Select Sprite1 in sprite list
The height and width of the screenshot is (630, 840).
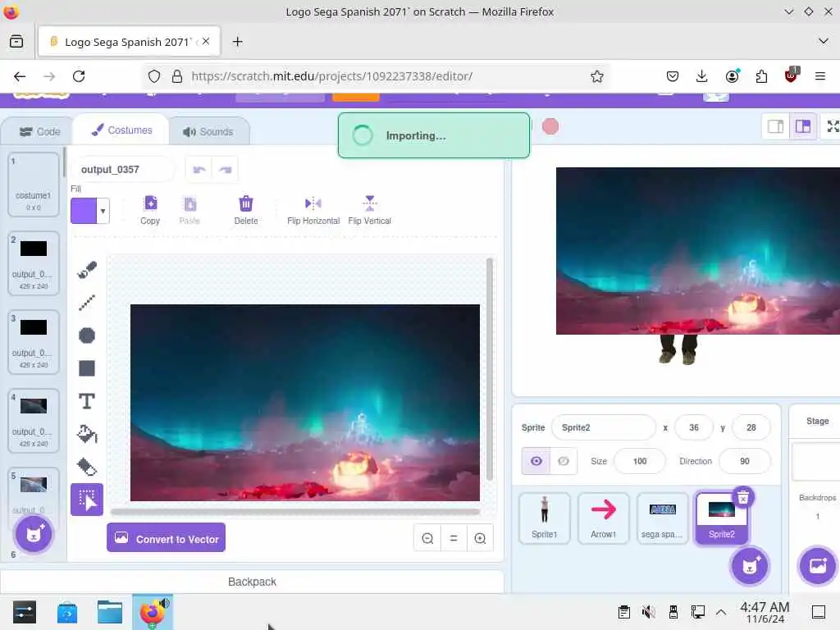[545, 518]
